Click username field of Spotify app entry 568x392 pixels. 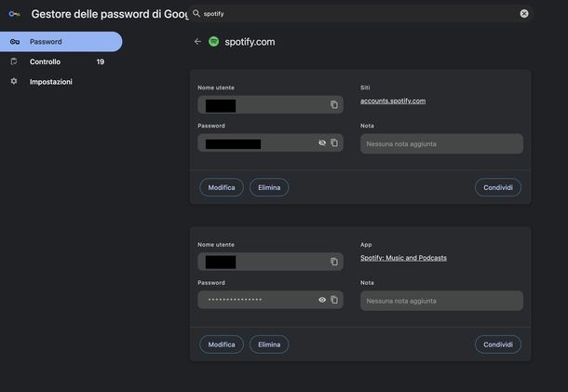270,262
